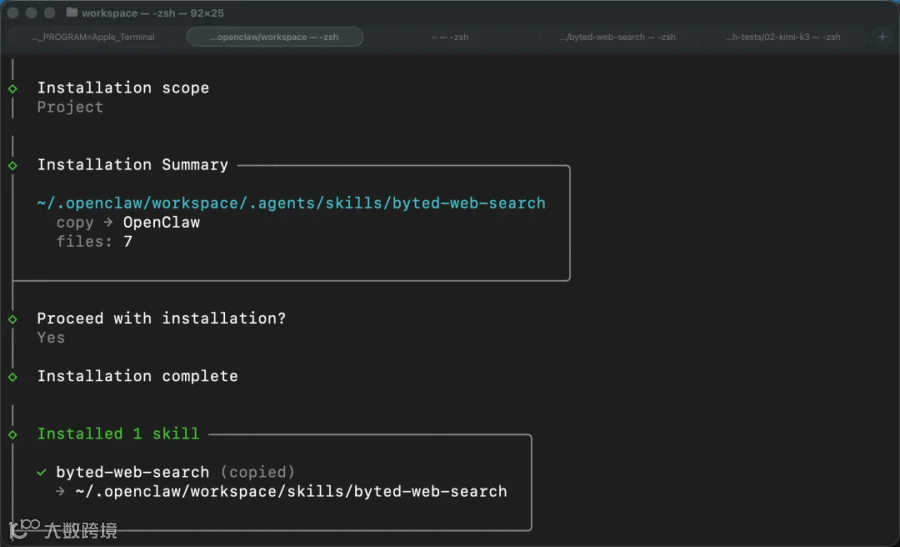Click the 'Project' scope value
Viewport: 900px width, 547px height.
(70, 107)
